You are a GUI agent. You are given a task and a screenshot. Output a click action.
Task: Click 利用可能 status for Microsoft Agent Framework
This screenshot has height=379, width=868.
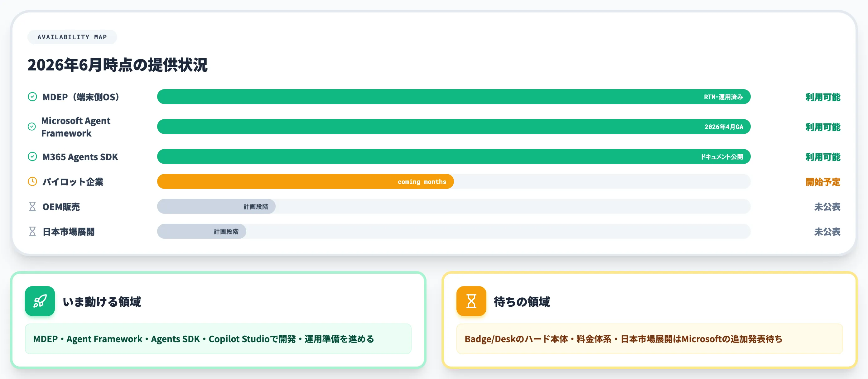823,127
